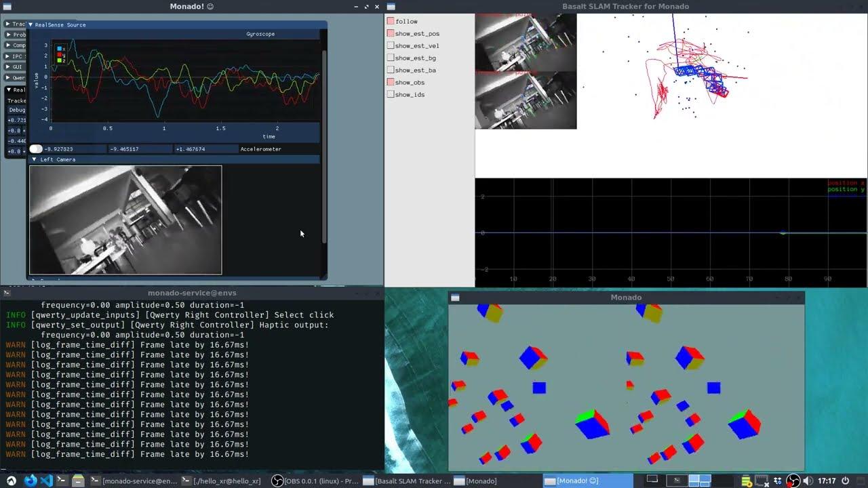The width and height of the screenshot is (868, 488).
Task: Expand the Prob… collapsed header
Action: pos(16,35)
